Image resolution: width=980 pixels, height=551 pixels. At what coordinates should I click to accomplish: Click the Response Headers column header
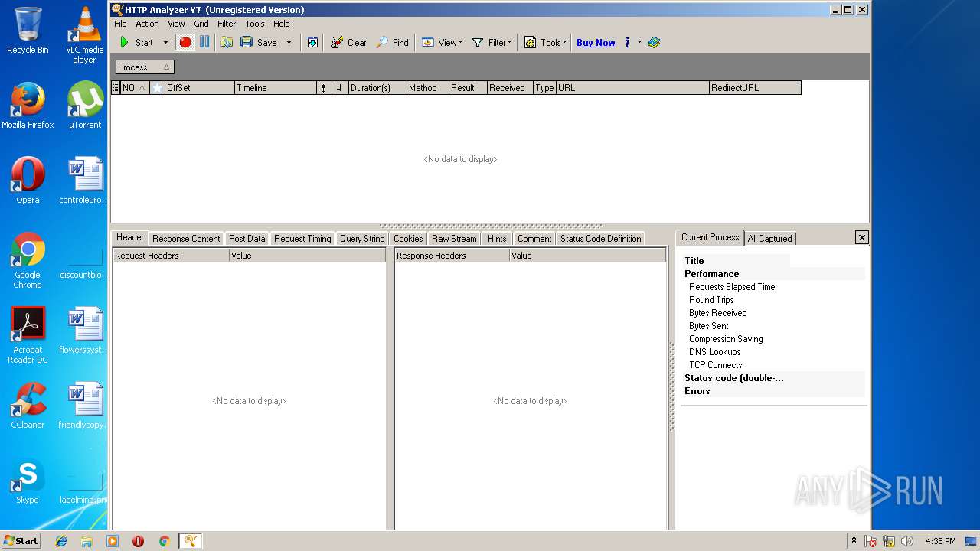[452, 256]
